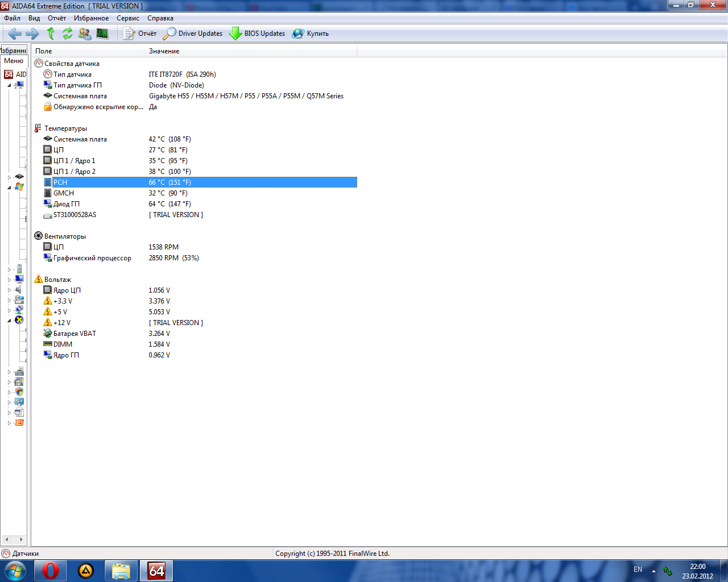Open the Файл menu
This screenshot has width=728, height=582.
click(x=12, y=18)
